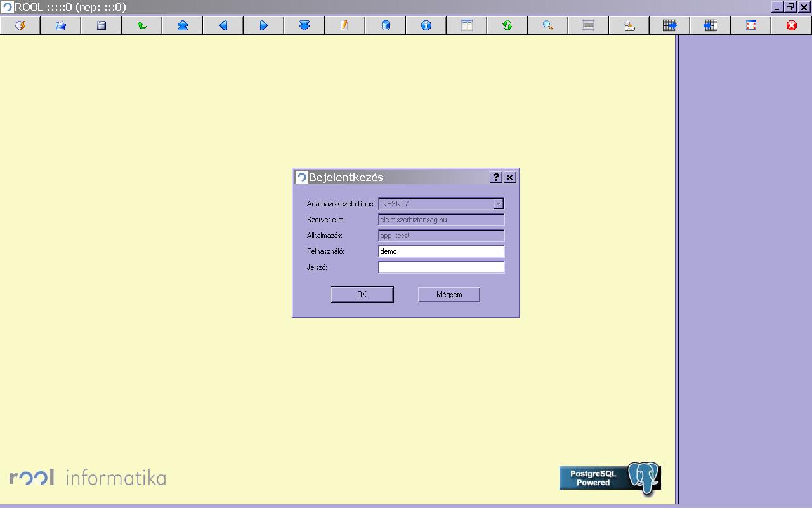Click the blue info circle icon

click(426, 25)
